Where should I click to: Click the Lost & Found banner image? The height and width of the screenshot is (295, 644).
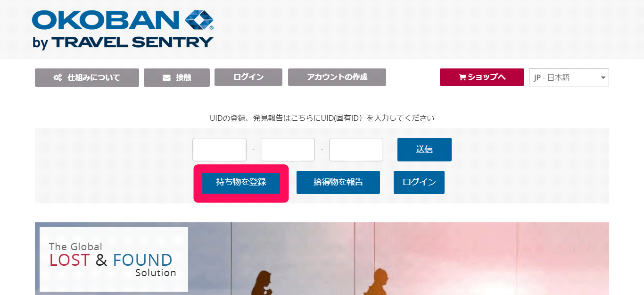(x=322, y=259)
